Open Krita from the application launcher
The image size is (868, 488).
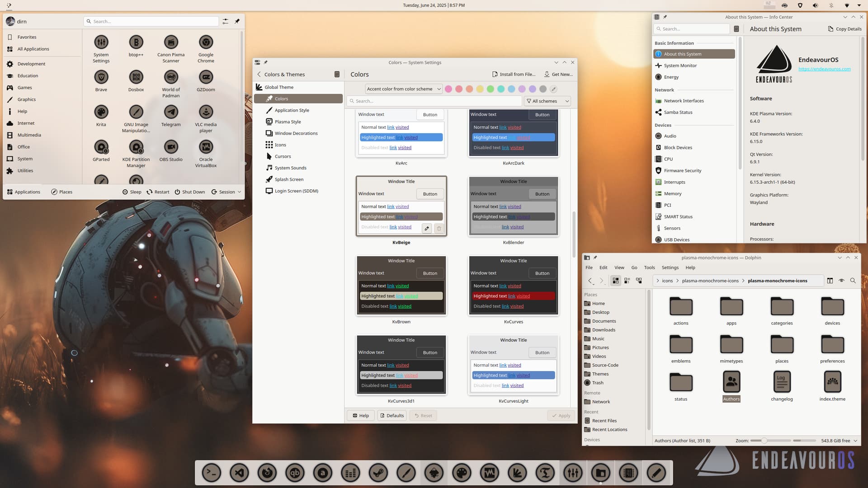pos(101,112)
